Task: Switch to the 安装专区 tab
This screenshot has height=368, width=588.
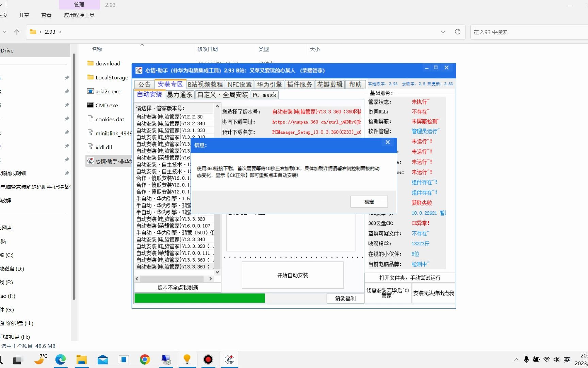Action: (170, 84)
